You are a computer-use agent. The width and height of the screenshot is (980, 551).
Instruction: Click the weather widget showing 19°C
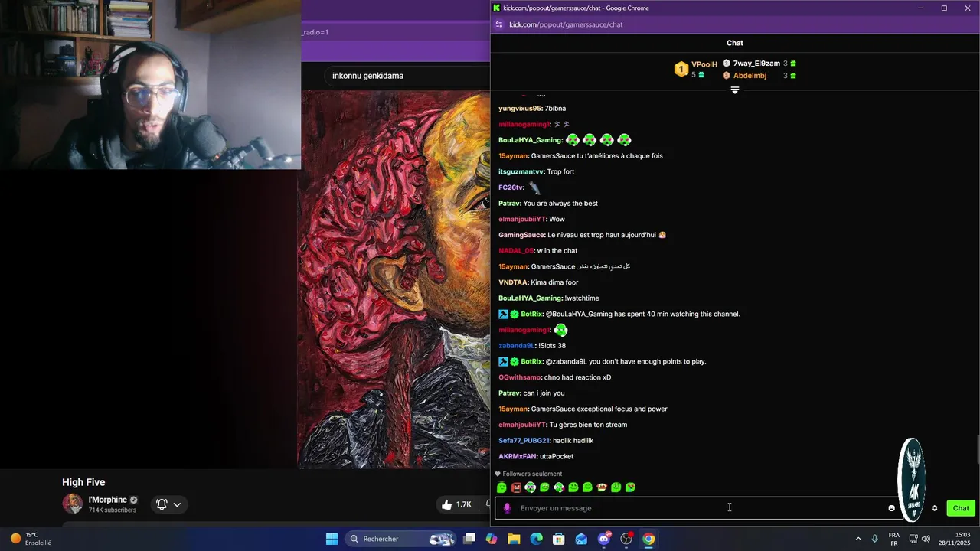[31, 539]
